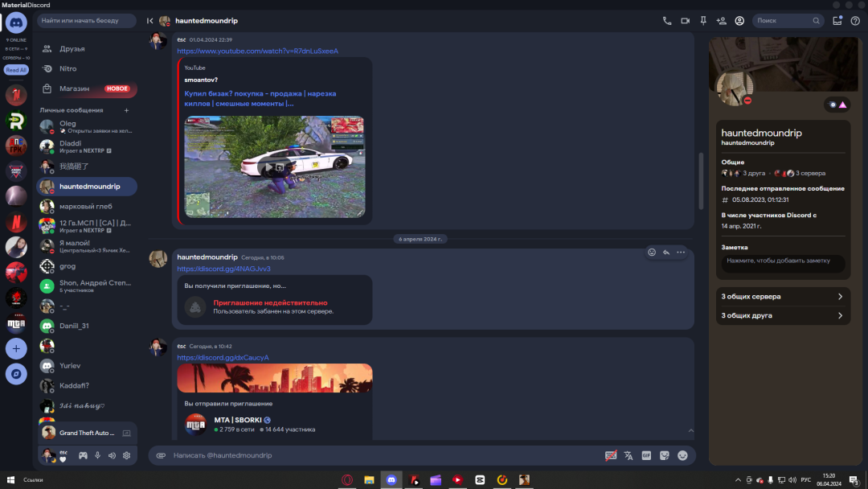Expand the "3 общих друга" section

point(782,316)
